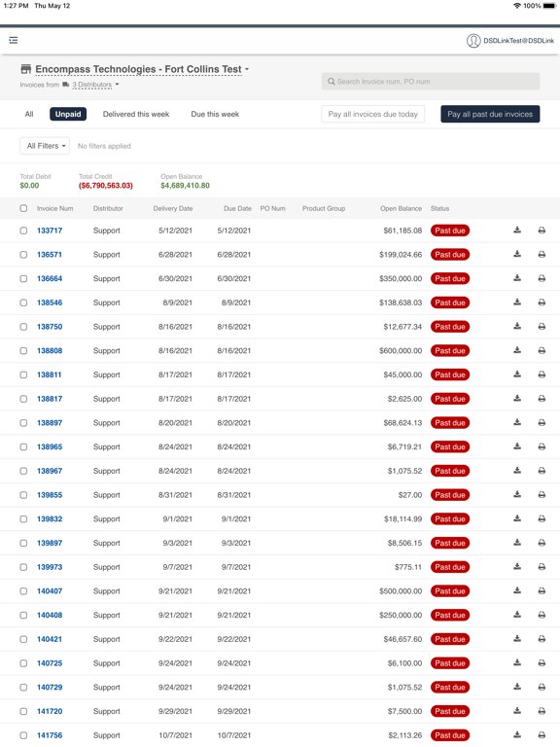
Task: Switch to the Due this week tab
Action: (x=215, y=114)
